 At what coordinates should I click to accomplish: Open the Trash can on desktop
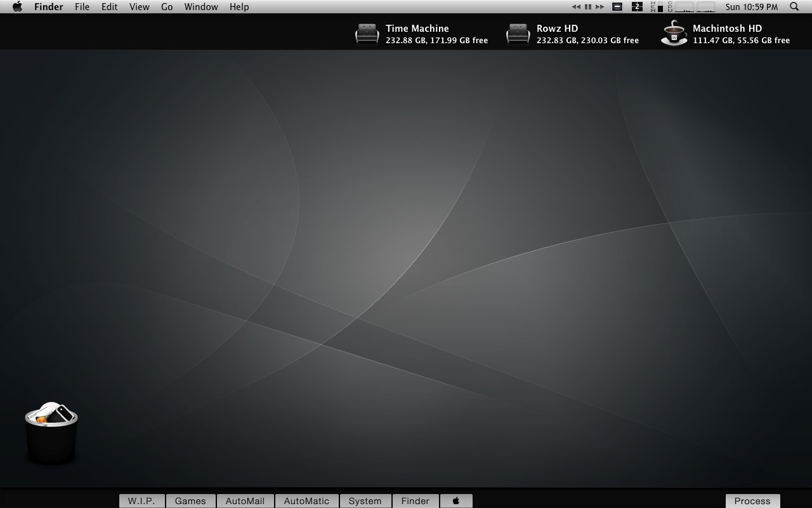pos(51,432)
